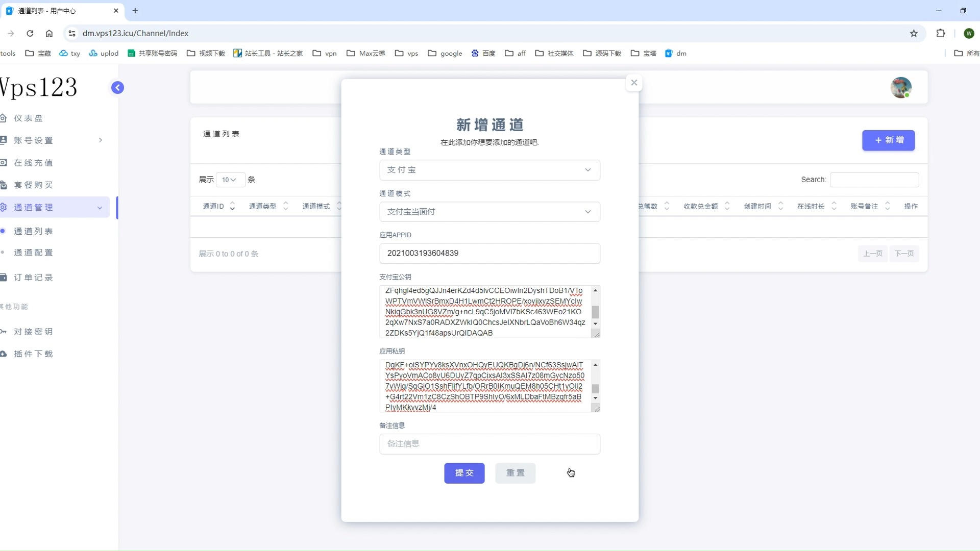Open the 源码下载 bookmark folder
980x551 pixels.
click(602, 53)
